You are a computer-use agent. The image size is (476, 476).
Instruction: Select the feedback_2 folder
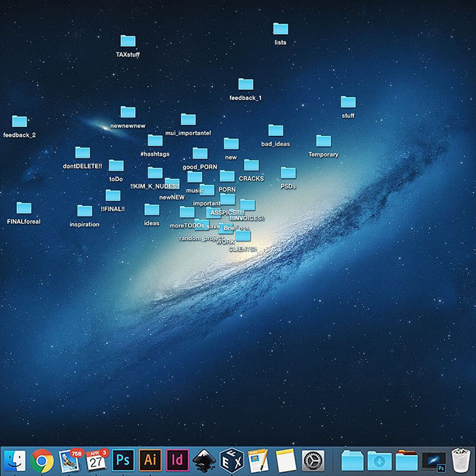[x=20, y=122]
